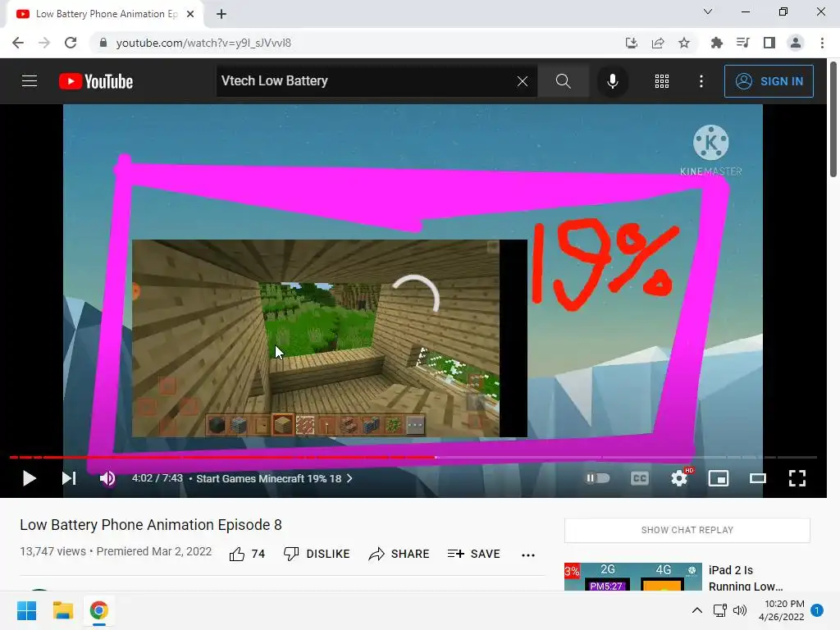Share this page icon in address bar

(x=658, y=43)
